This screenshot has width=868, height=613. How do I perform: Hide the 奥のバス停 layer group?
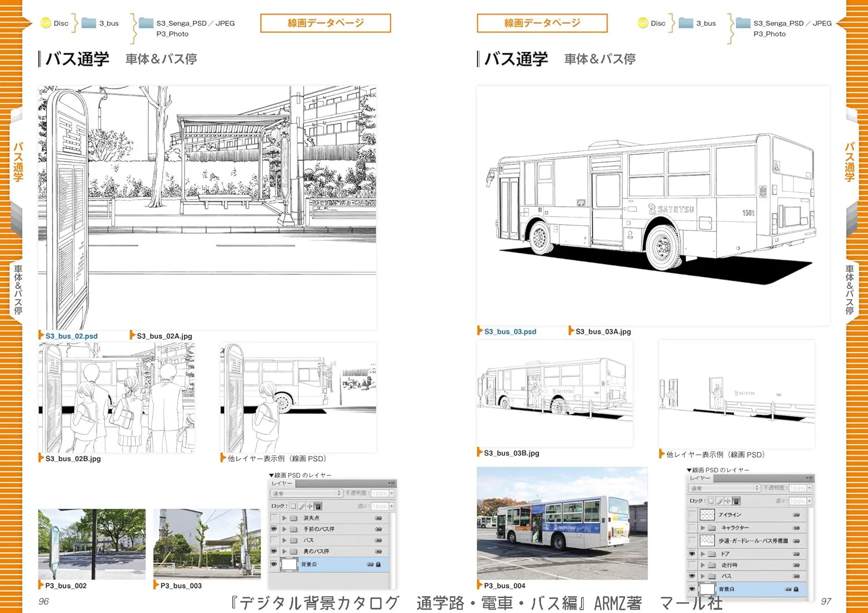(274, 551)
